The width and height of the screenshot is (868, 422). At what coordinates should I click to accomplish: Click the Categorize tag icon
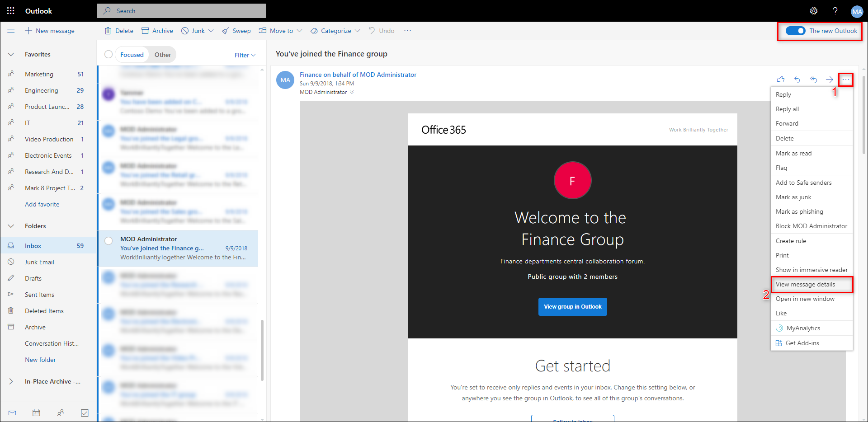(x=314, y=31)
